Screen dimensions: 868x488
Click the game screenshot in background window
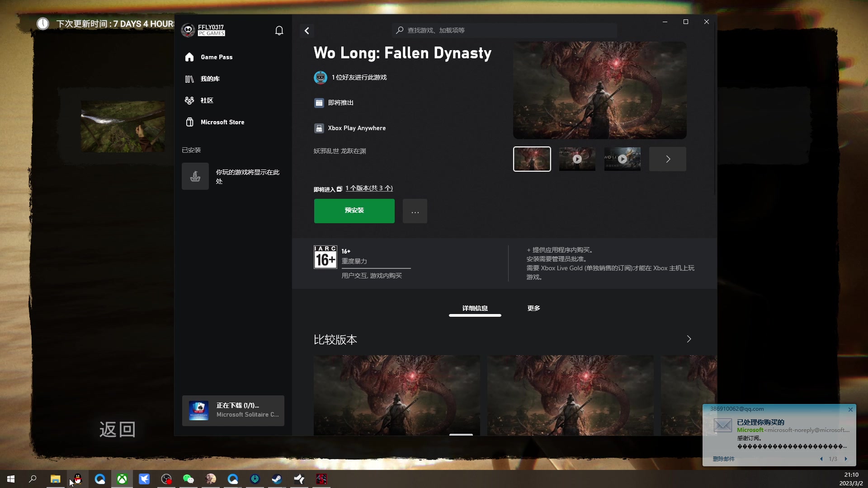[x=123, y=127]
